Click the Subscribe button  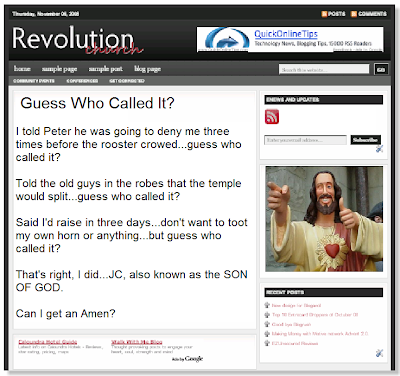[365, 140]
